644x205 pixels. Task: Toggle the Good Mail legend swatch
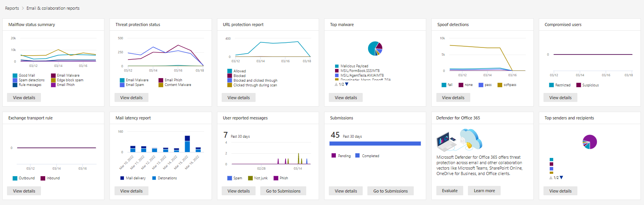click(x=15, y=75)
